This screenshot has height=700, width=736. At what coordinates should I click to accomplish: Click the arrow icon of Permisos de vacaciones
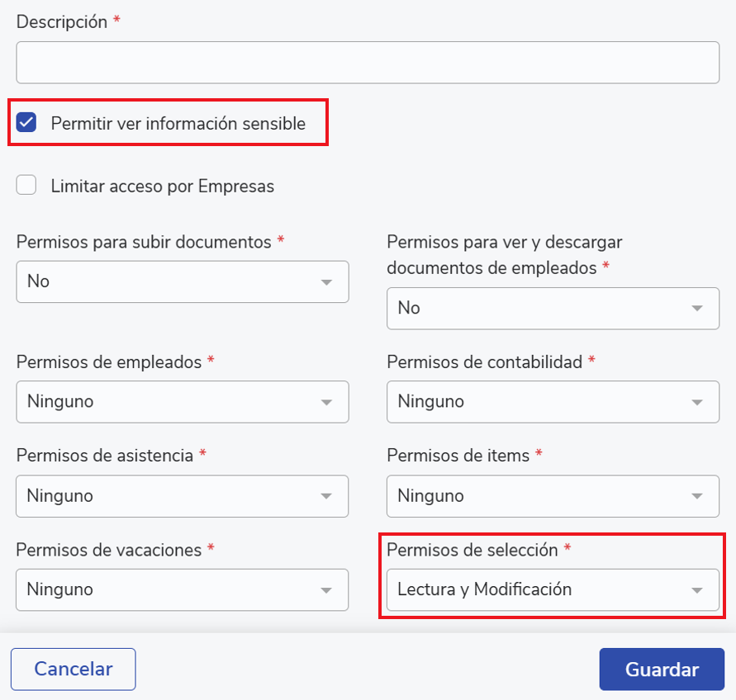tap(326, 591)
